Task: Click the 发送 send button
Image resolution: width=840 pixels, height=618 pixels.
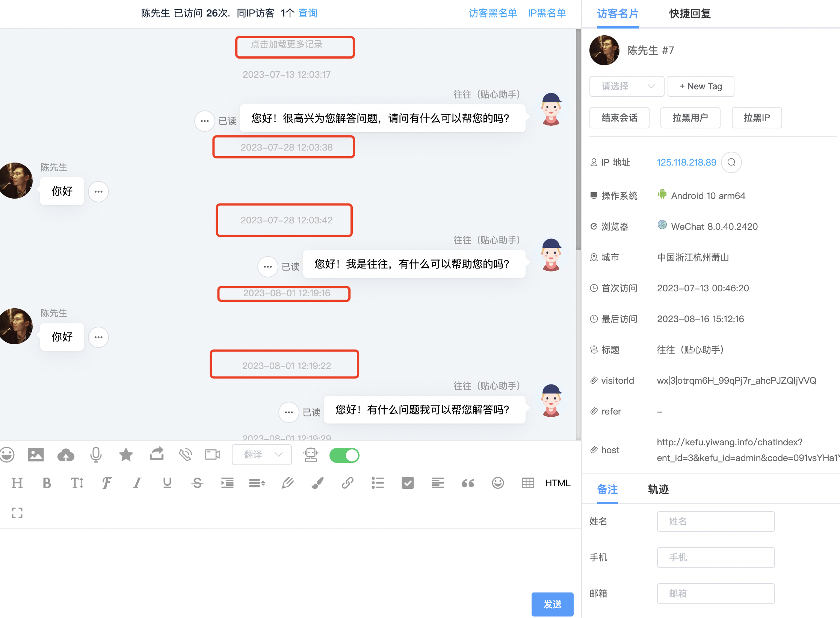Action: coord(552,604)
